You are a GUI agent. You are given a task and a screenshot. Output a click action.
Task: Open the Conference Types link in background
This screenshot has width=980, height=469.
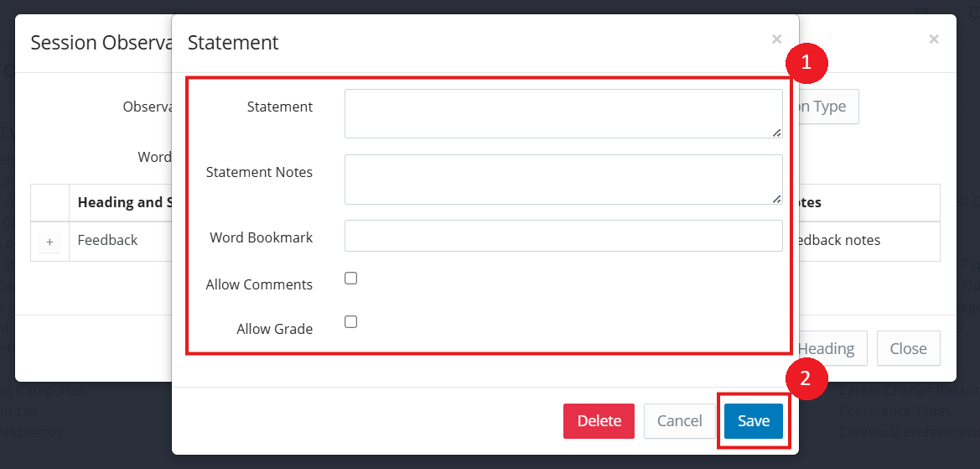[895, 411]
